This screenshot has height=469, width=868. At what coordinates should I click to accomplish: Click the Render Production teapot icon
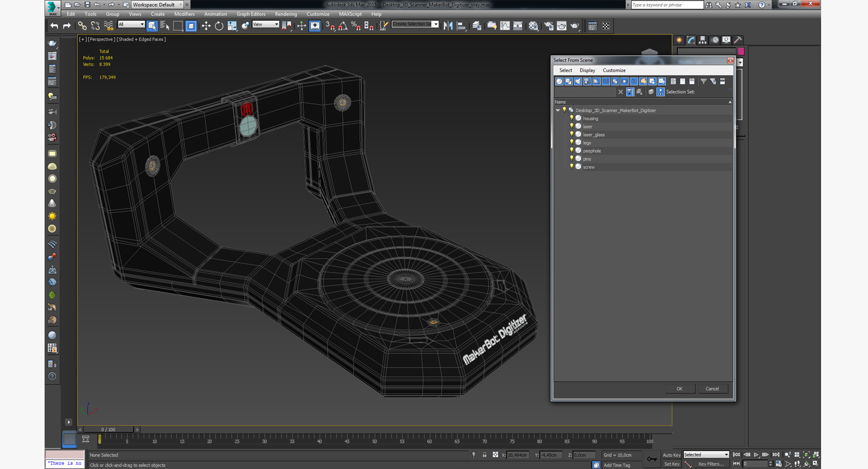(575, 25)
